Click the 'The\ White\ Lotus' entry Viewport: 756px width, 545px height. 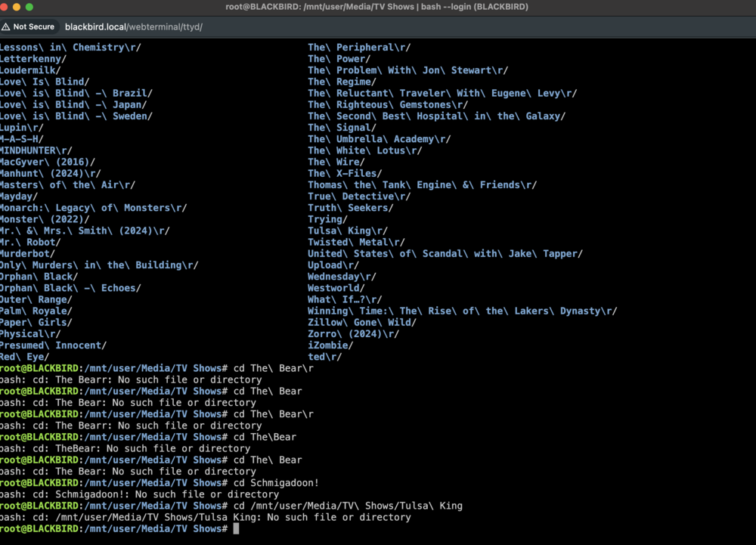[365, 150]
